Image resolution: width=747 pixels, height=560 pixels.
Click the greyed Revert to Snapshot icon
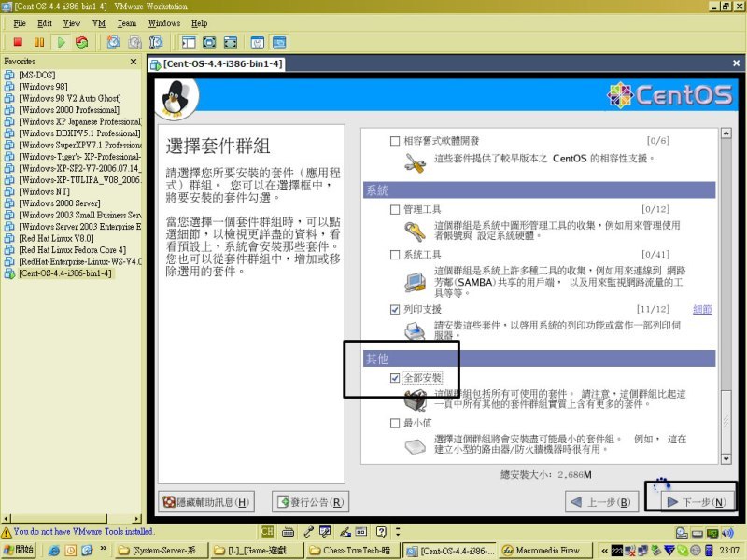(x=134, y=42)
